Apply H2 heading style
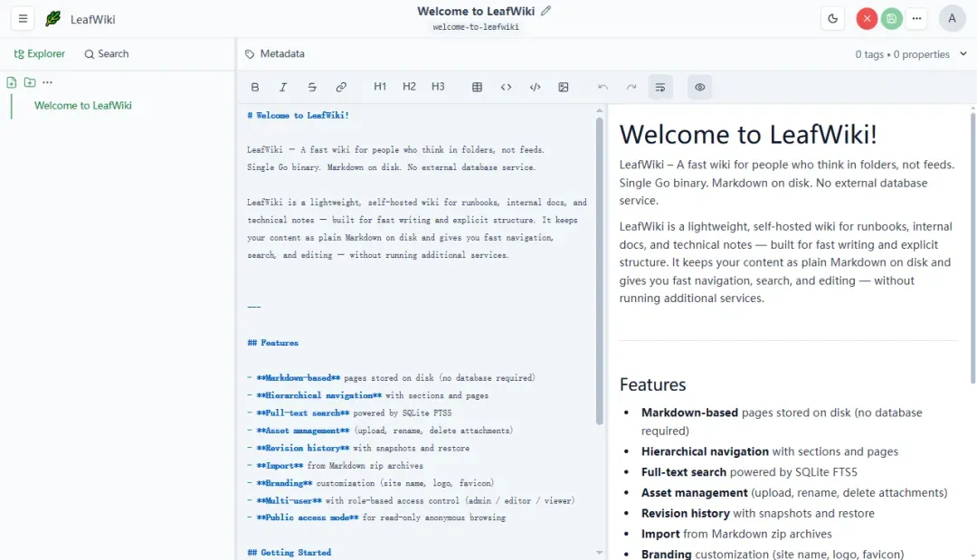Image resolution: width=977 pixels, height=560 pixels. click(409, 87)
